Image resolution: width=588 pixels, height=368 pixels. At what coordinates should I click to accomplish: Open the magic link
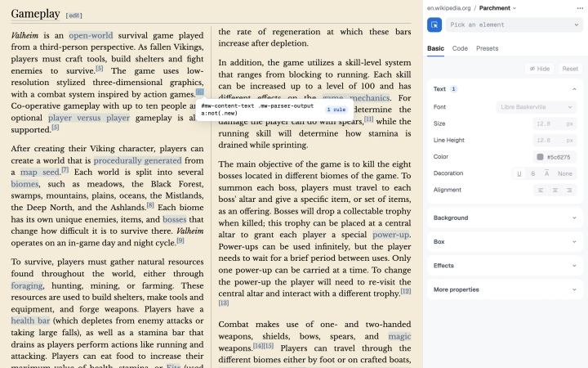(x=399, y=336)
